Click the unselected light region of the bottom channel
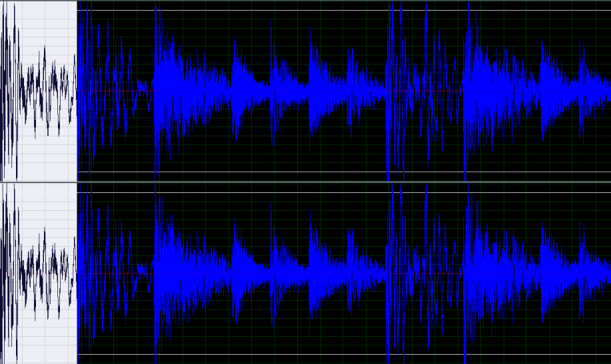The height and width of the screenshot is (364, 611). point(38,273)
